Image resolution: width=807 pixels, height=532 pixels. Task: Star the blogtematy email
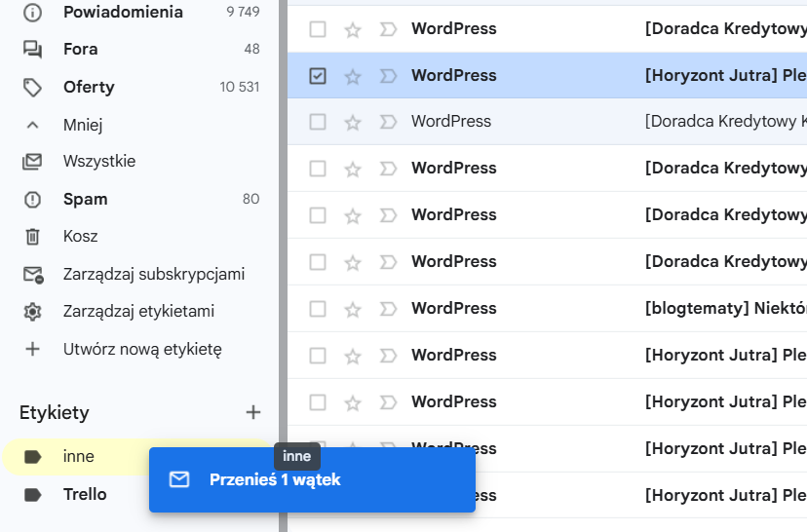point(353,310)
